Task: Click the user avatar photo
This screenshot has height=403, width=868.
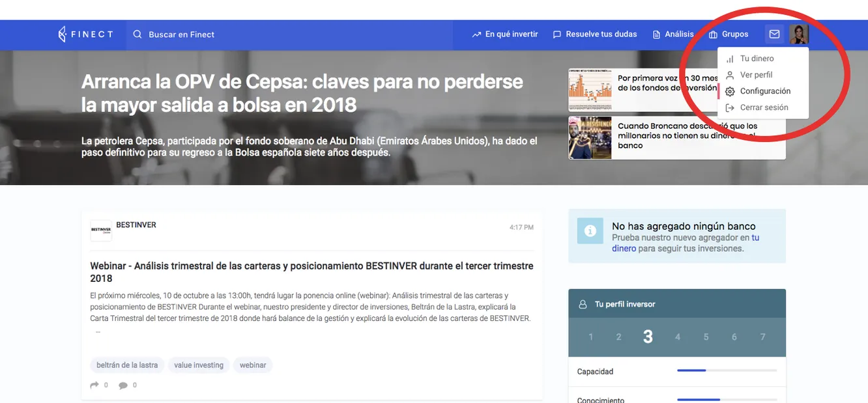Action: click(x=799, y=35)
